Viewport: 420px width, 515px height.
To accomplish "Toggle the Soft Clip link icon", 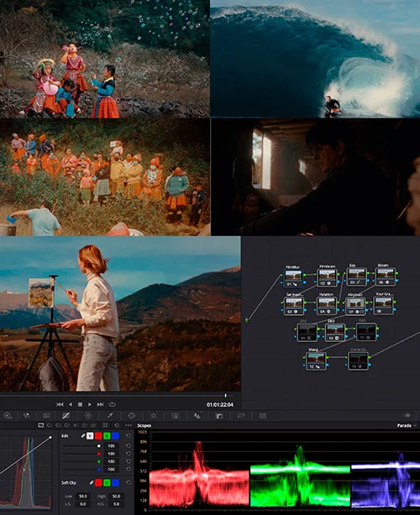I will pos(92,483).
